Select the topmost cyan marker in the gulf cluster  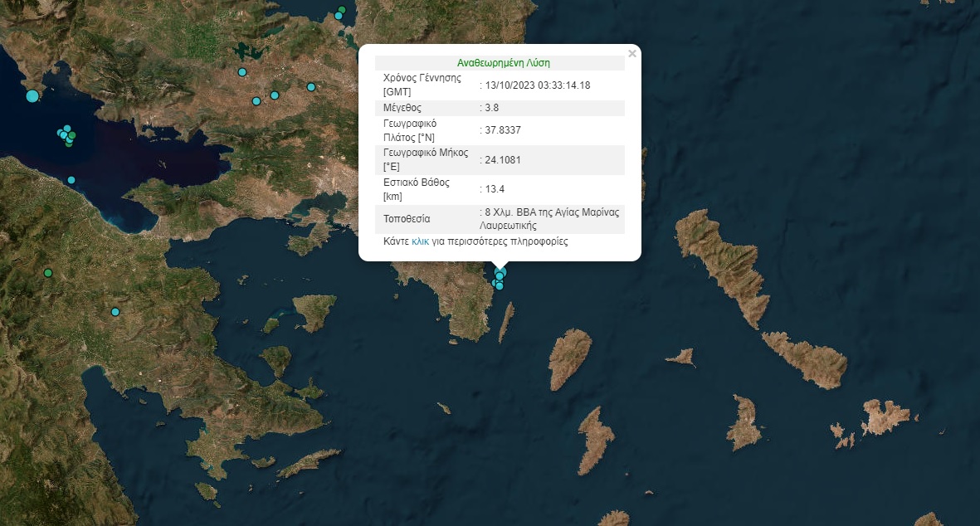(67, 128)
